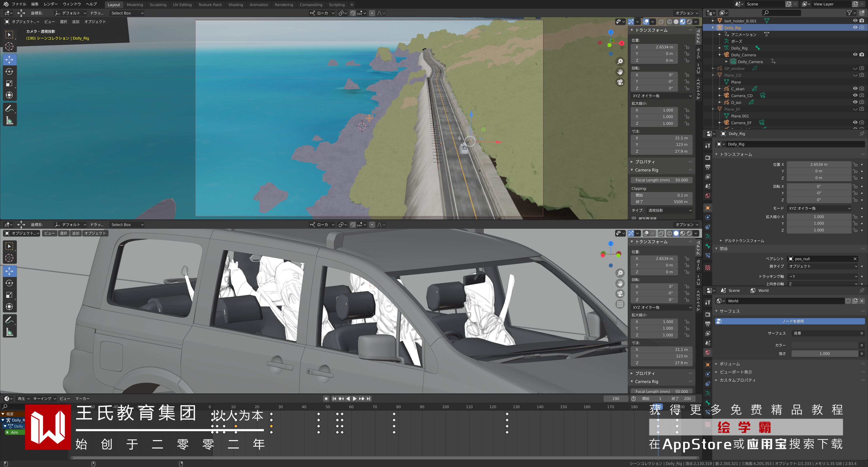Clear the pos_null parent with X
Screen dimensions: 868x467
coord(855,259)
